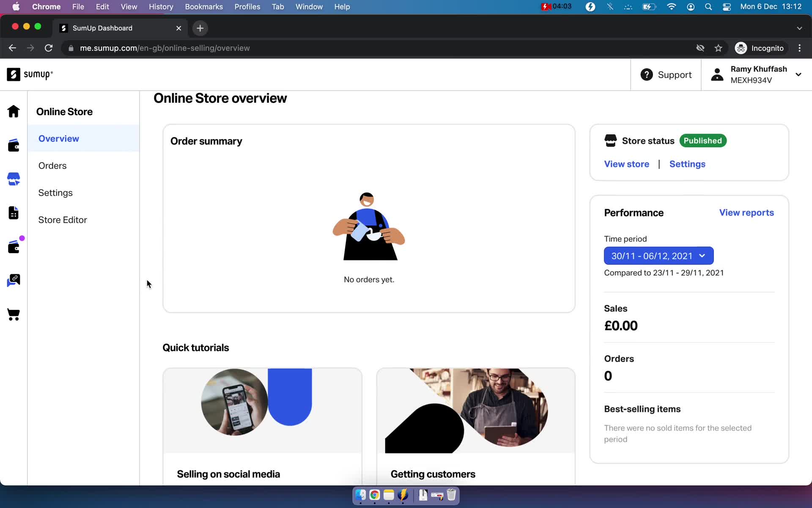Open the Orders navigation item

[x=52, y=165]
